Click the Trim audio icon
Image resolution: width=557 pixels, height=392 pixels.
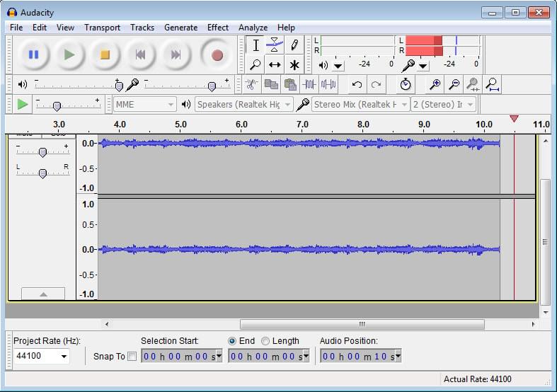(309, 85)
